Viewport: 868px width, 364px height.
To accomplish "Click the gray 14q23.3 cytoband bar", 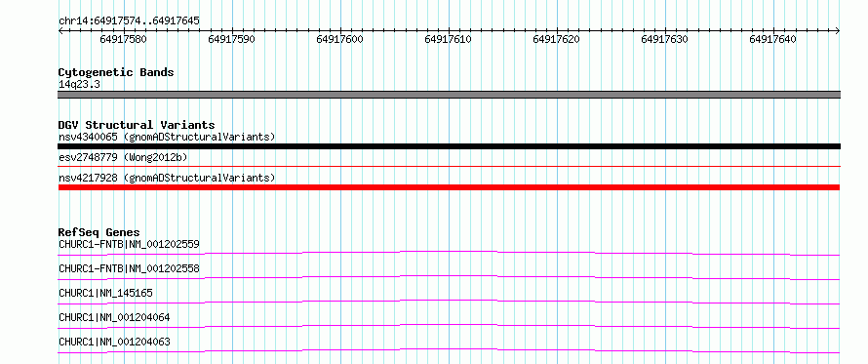I will click(x=449, y=95).
